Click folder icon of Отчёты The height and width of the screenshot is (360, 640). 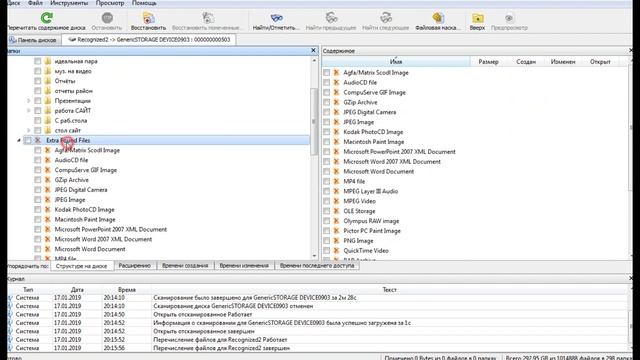(x=48, y=81)
